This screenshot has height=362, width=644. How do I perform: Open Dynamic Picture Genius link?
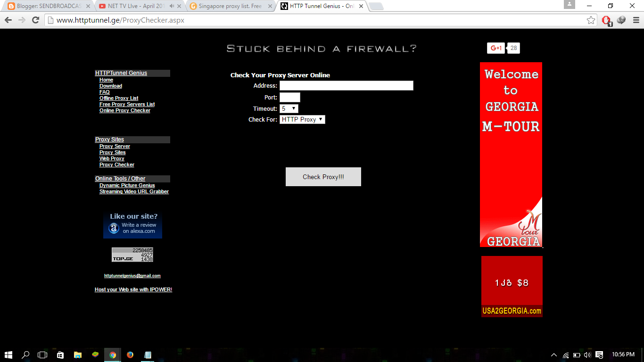(127, 186)
